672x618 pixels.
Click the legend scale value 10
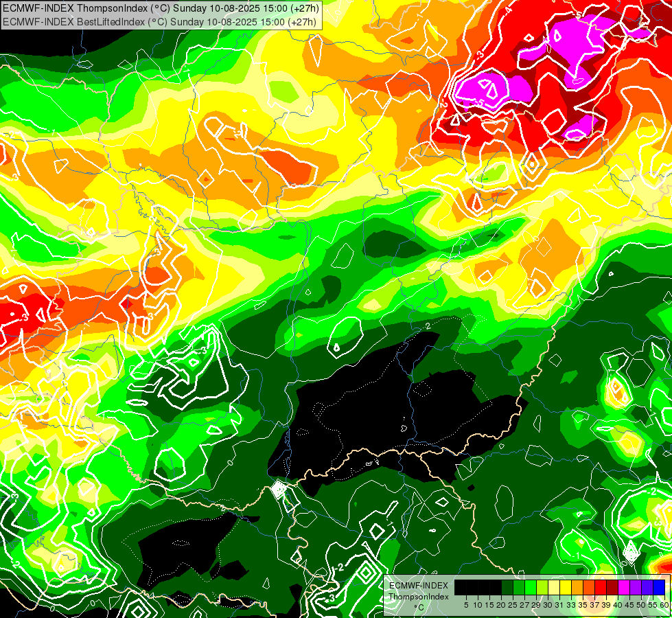[x=478, y=605]
